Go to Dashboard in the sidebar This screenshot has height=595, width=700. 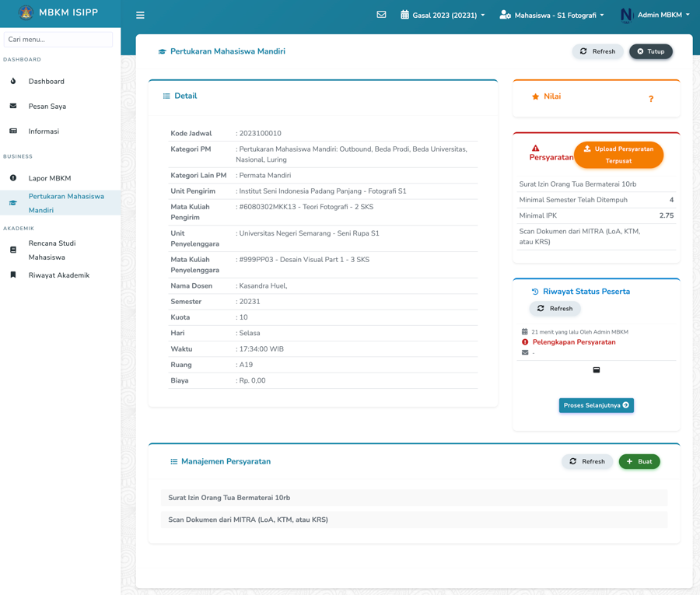tap(47, 82)
